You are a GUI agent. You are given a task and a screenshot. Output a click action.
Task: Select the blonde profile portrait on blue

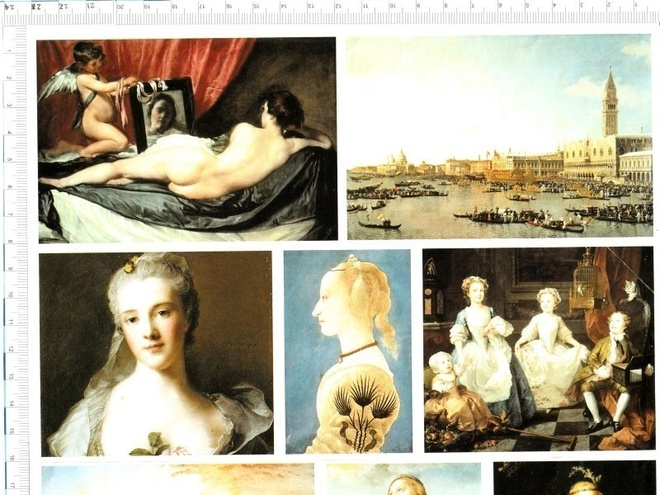pos(348,351)
